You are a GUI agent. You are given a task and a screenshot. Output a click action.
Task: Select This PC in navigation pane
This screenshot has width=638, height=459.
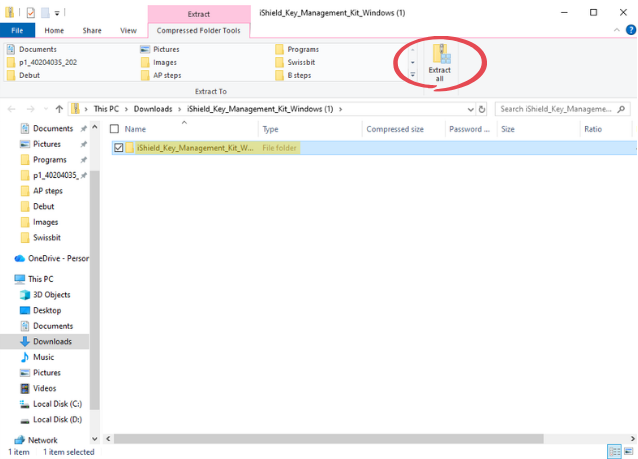tap(40, 279)
